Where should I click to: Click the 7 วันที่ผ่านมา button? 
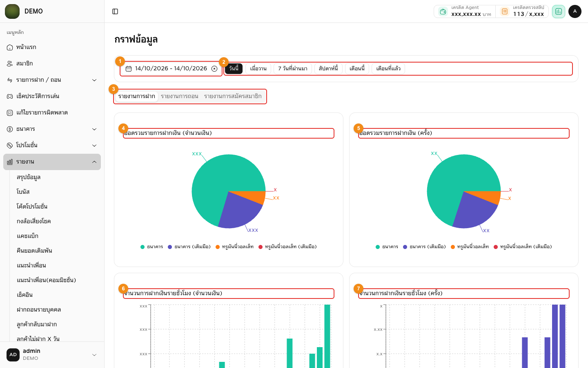[x=293, y=69]
